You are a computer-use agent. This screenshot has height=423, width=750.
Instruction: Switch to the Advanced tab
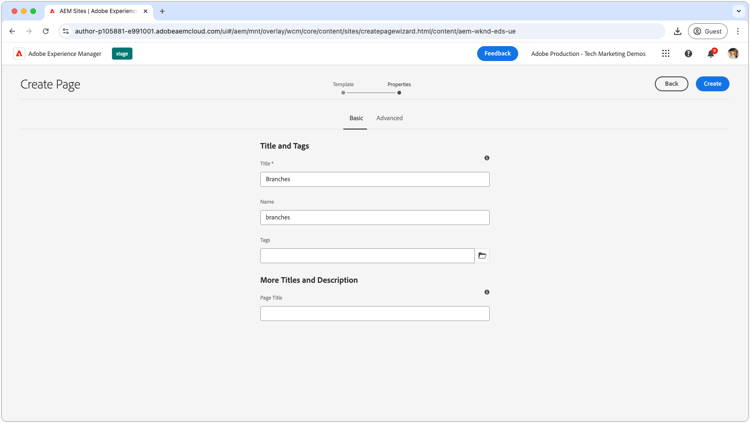click(389, 118)
